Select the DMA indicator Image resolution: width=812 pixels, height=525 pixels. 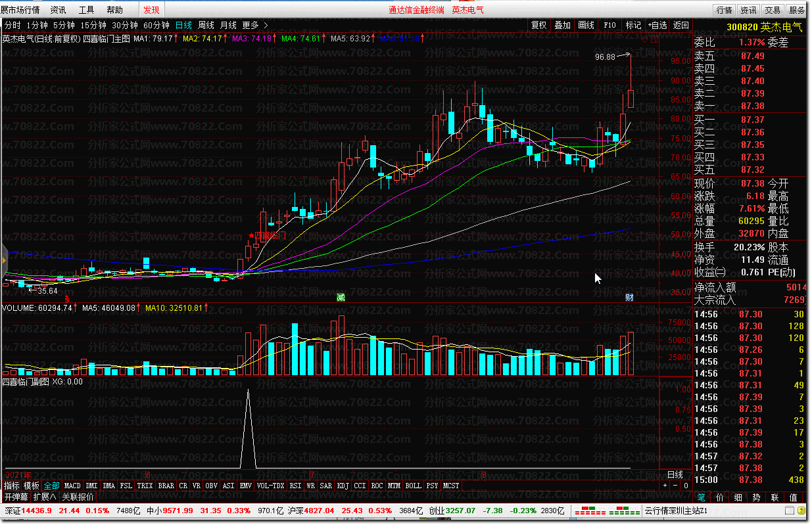coord(109,486)
